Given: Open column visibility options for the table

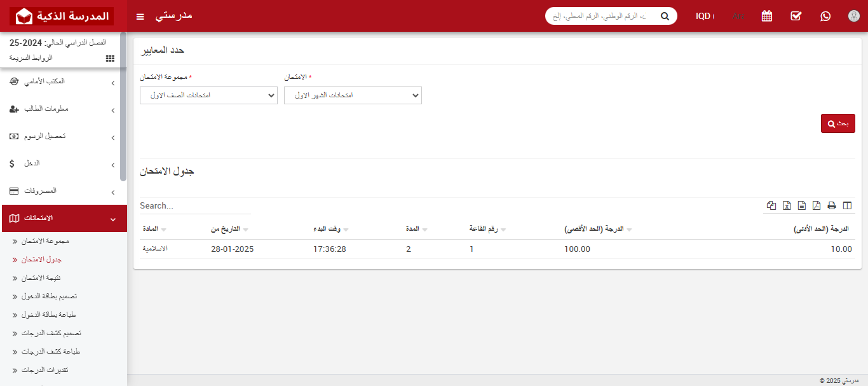Looking at the screenshot, I should tap(847, 205).
